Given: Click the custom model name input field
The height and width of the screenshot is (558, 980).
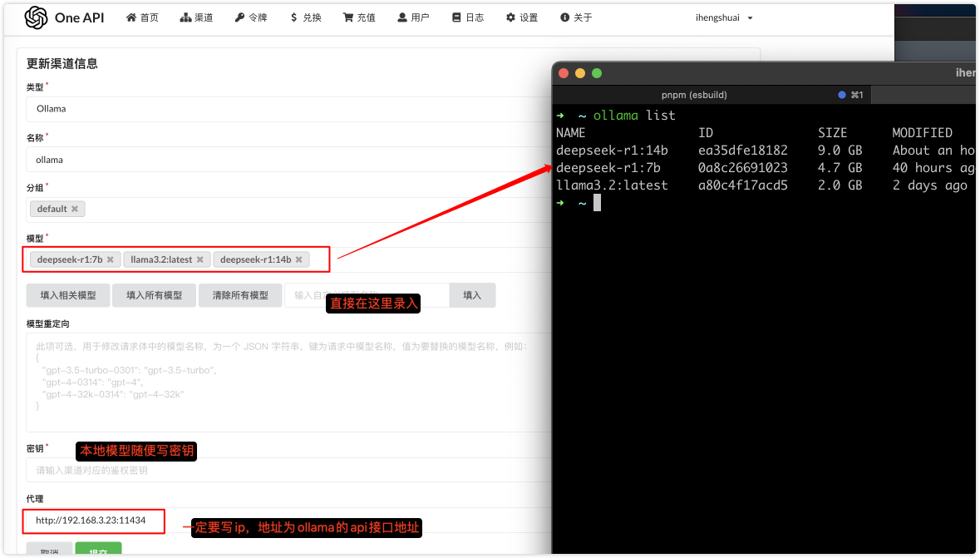Looking at the screenshot, I should point(367,295).
